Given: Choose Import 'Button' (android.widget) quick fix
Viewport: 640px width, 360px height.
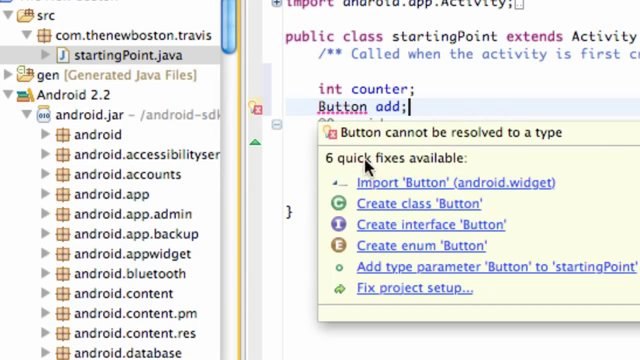Looking at the screenshot, I should [456, 183].
